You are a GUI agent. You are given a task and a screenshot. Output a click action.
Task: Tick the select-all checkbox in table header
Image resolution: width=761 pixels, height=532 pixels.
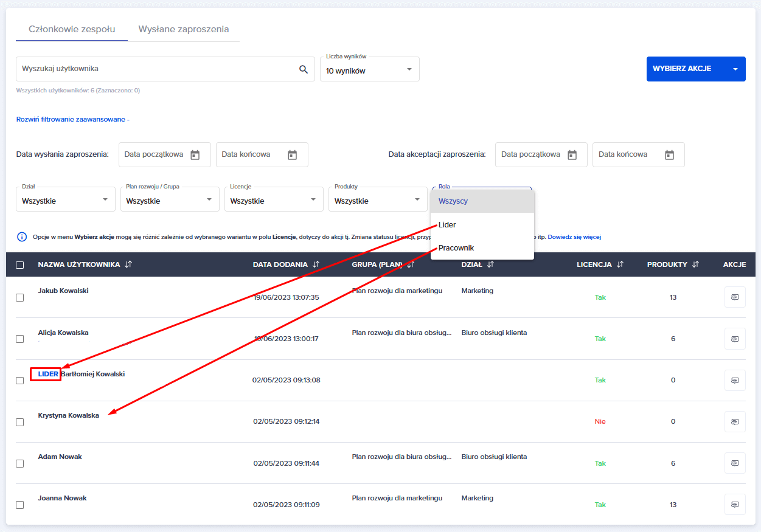tap(20, 265)
